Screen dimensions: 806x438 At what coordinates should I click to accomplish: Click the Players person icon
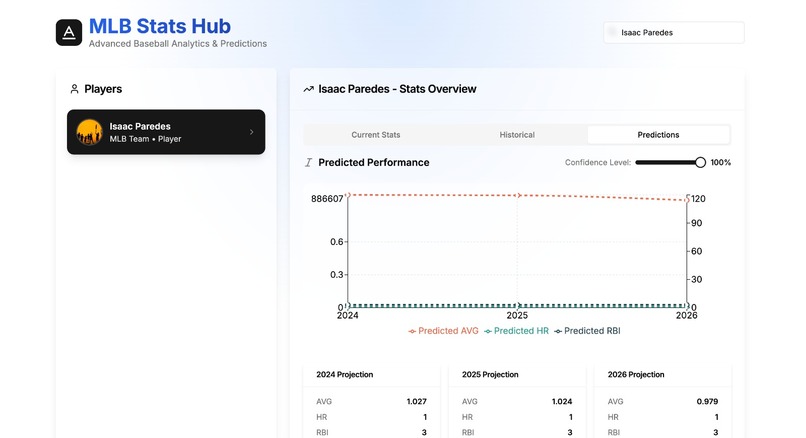coord(74,89)
